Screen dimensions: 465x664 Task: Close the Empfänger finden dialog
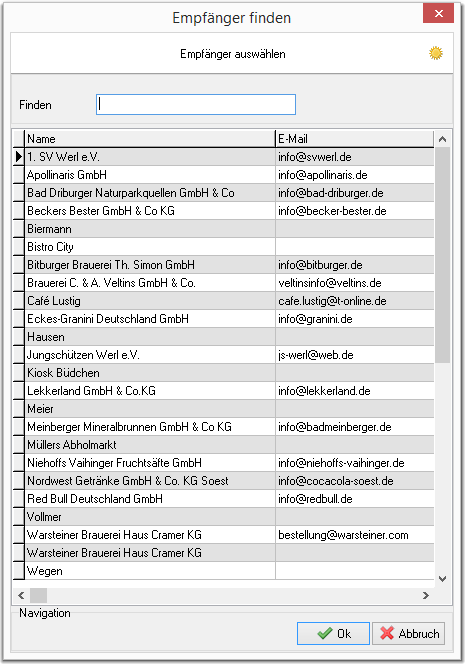(438, 14)
